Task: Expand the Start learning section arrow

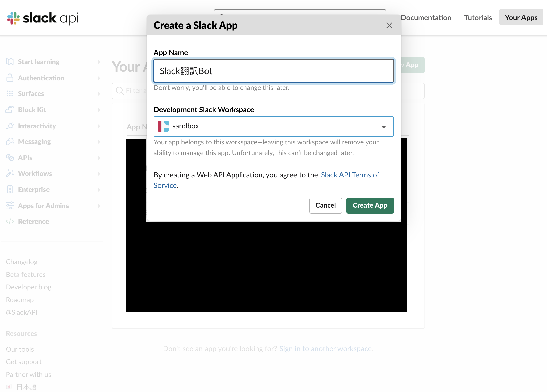Action: coord(99,62)
